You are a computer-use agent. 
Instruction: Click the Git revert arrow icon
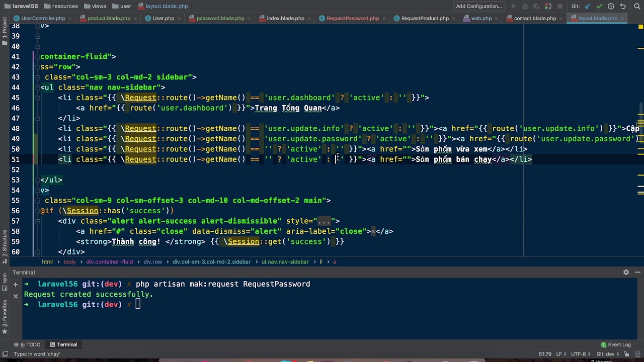tap(623, 7)
